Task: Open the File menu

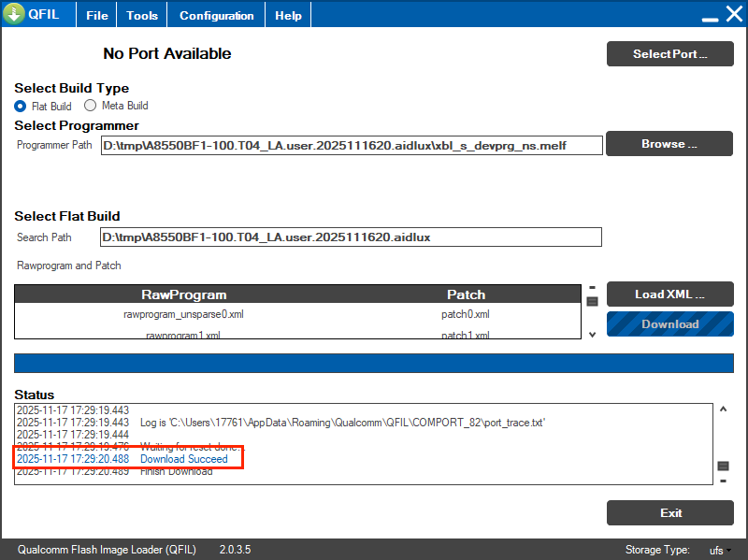Action: click(96, 16)
